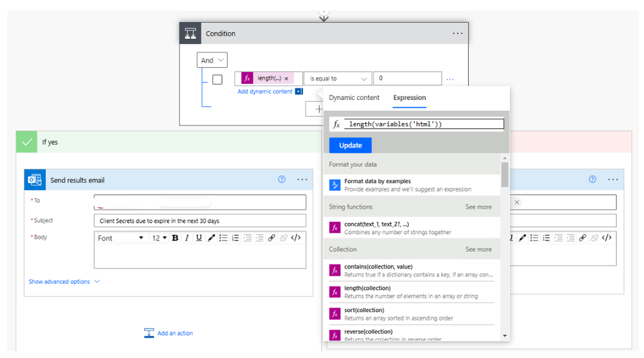Screen dimensions: 644x358
Task: Click Add dynamic content link
Action: pos(265,91)
